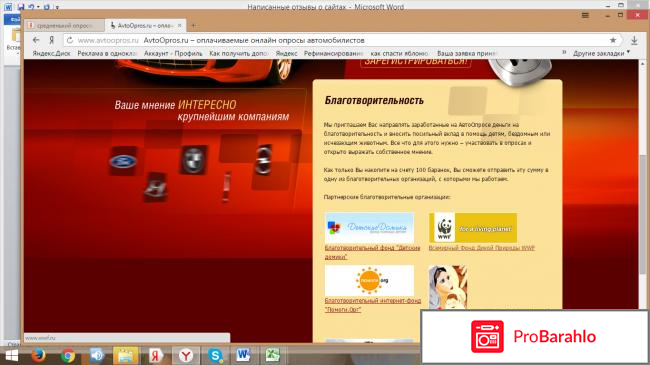This screenshot has height=365, width=650.
Task: Open a new browser tab with plus
Action: [x=194, y=26]
